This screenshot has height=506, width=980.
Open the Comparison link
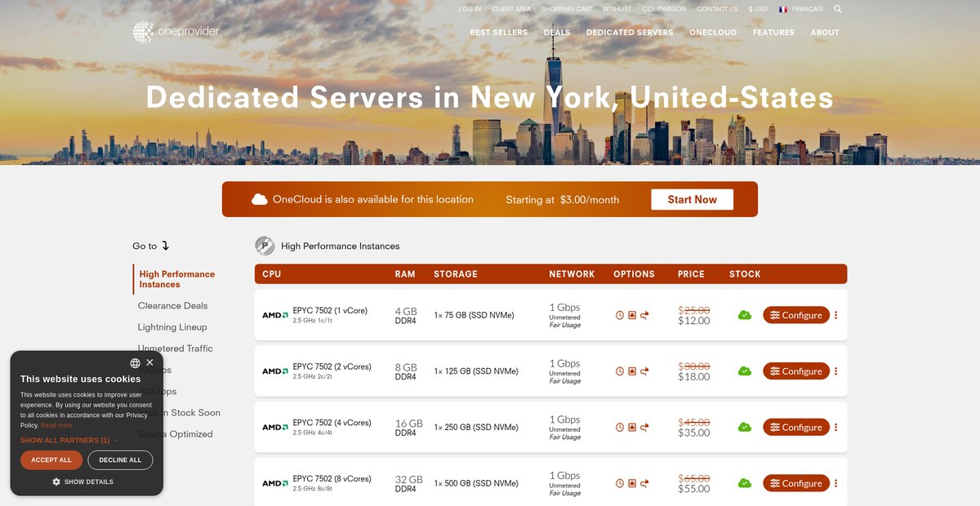click(x=664, y=9)
